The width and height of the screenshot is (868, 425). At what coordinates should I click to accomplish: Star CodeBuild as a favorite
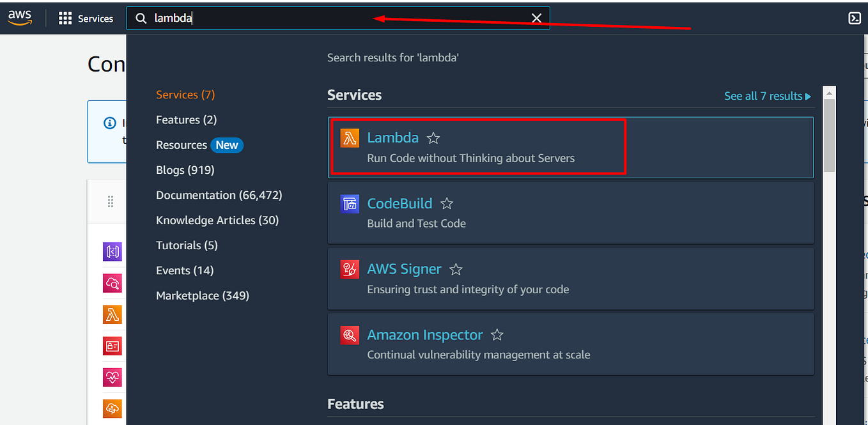tap(446, 203)
